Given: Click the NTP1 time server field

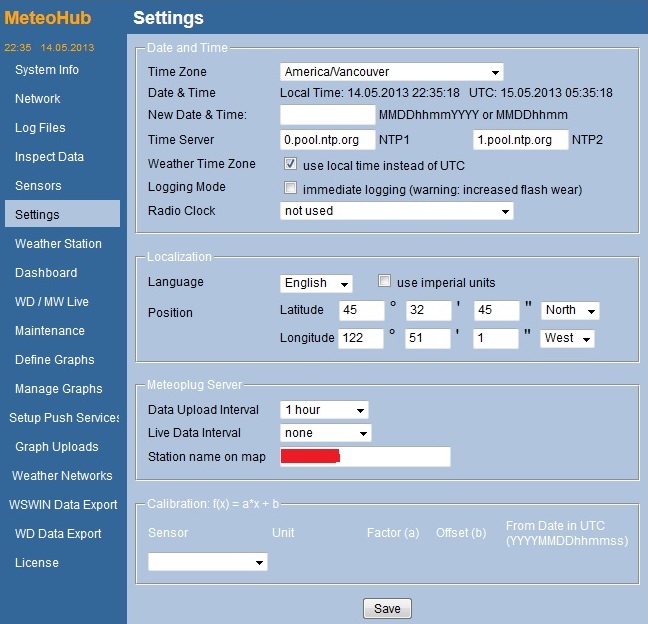Looking at the screenshot, I should click(x=327, y=140).
